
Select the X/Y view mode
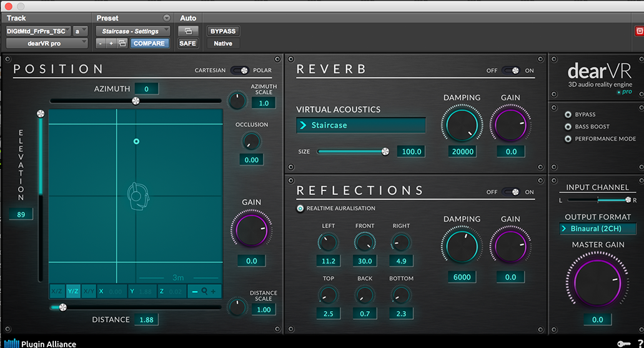(88, 291)
